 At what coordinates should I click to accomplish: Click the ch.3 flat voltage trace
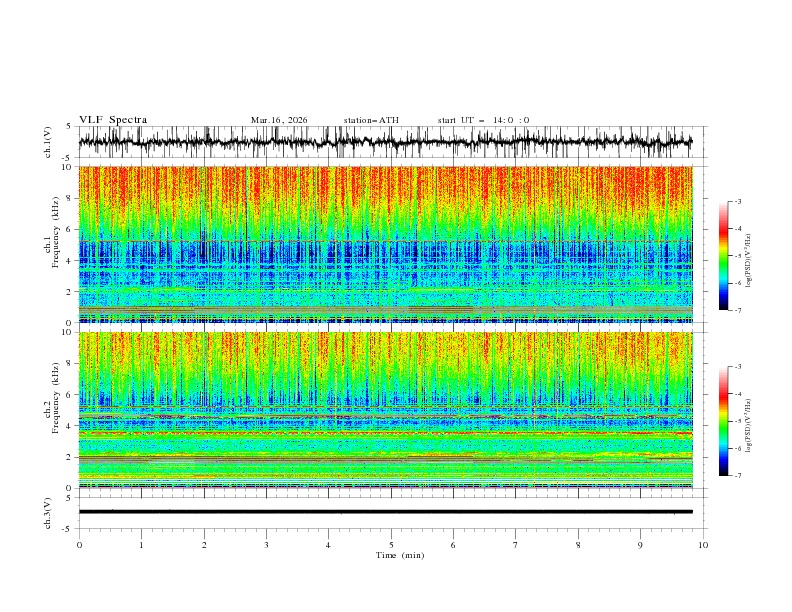click(385, 512)
